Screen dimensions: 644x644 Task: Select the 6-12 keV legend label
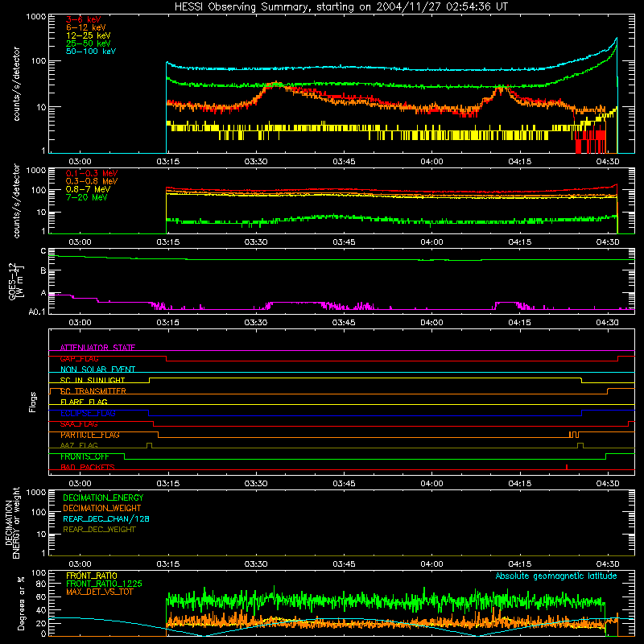(x=86, y=27)
